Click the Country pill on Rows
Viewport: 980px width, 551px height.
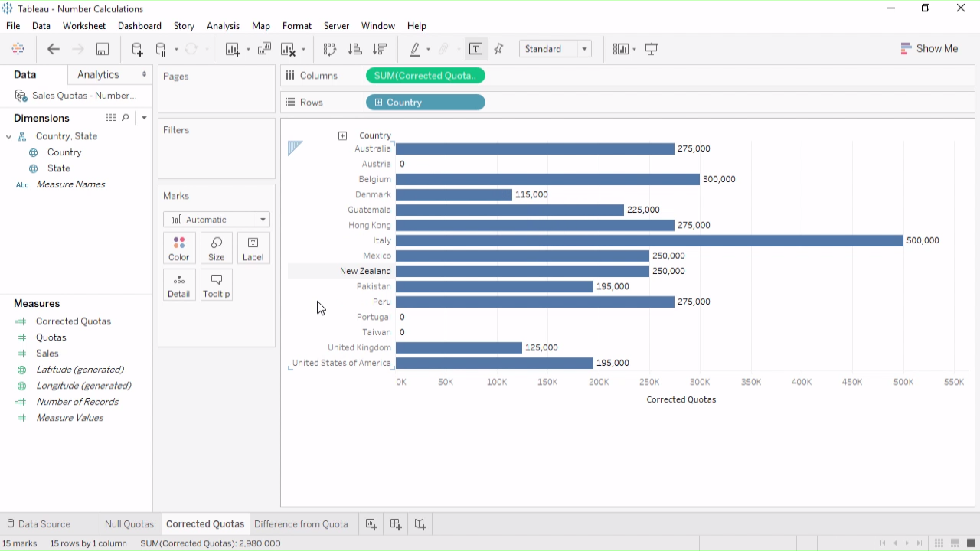[x=426, y=103]
